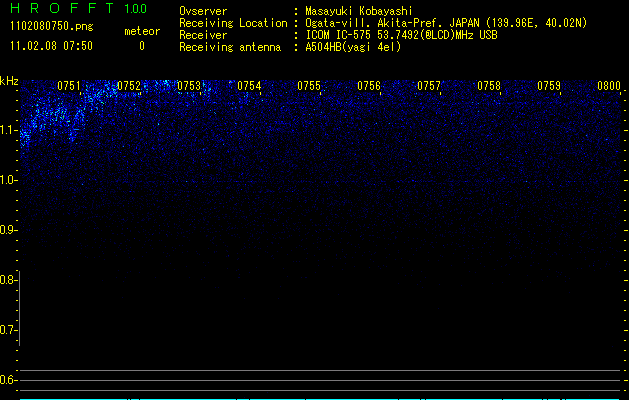Viewport: 629px width, 400px height.
Task: Click the meteor count label
Action: (142, 31)
